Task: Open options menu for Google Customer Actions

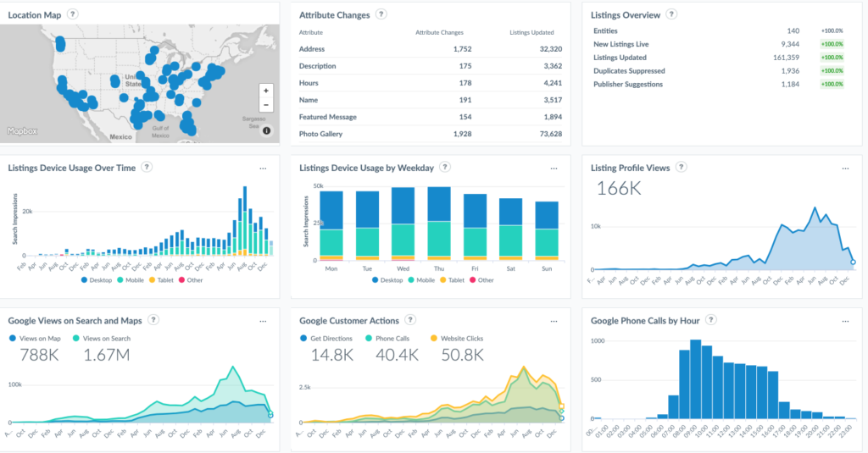Action: click(x=554, y=322)
